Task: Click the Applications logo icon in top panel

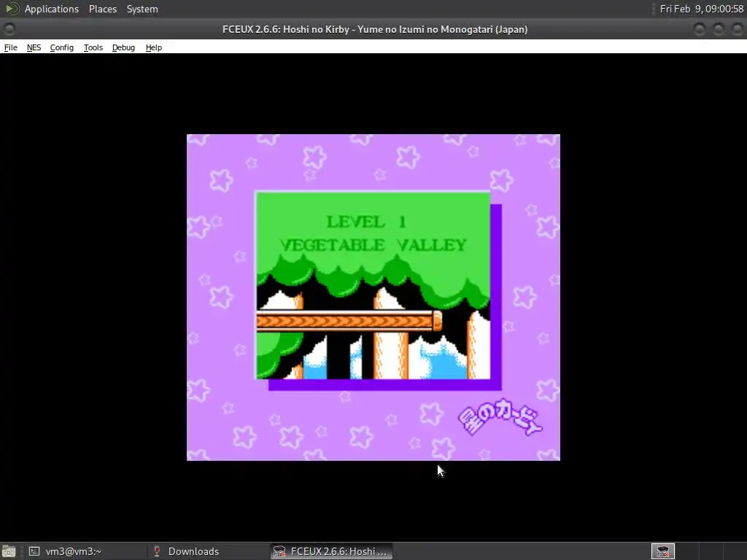Action: [x=12, y=9]
